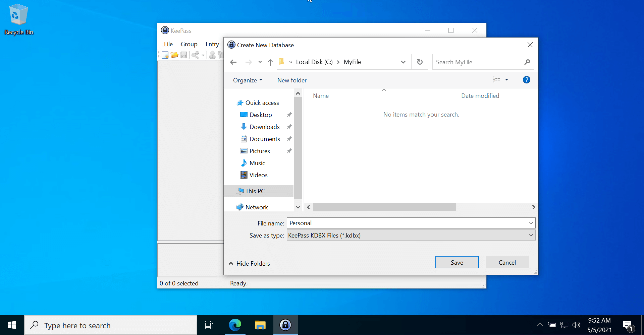Open the view layout dropdown arrow
Viewport: 644px width, 335px height.
coord(506,80)
